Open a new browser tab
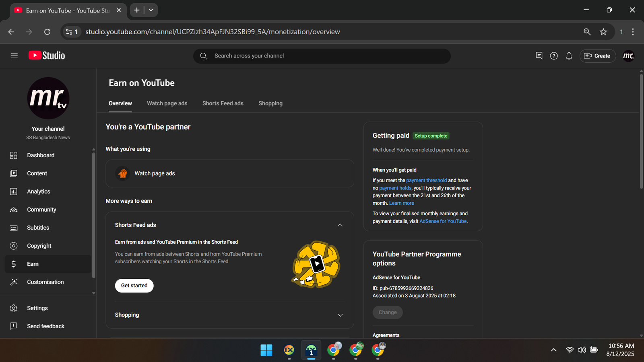Image resolution: width=644 pixels, height=362 pixels. pos(137,10)
